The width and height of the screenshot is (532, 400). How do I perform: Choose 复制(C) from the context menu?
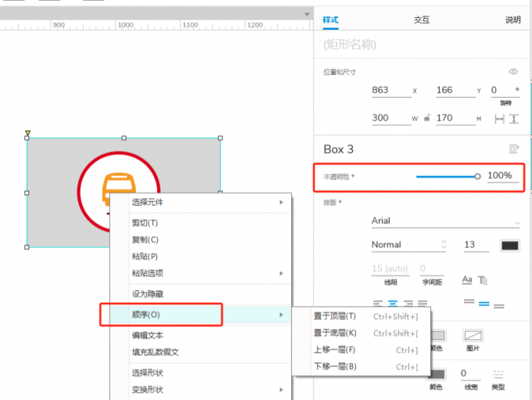pos(145,240)
